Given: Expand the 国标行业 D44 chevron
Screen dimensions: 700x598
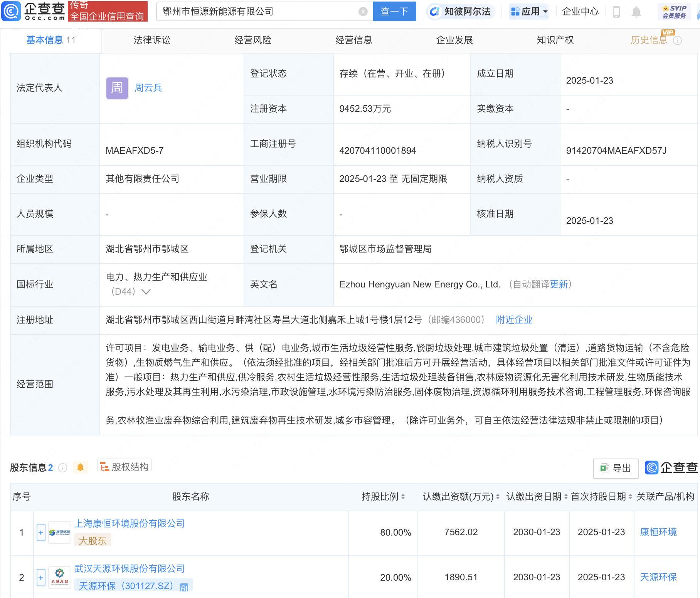Looking at the screenshot, I should pos(146,292).
